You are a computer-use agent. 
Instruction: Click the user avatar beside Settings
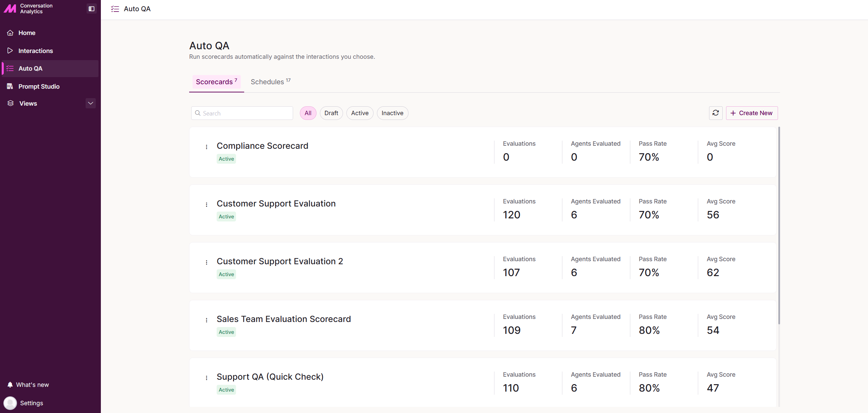point(10,403)
